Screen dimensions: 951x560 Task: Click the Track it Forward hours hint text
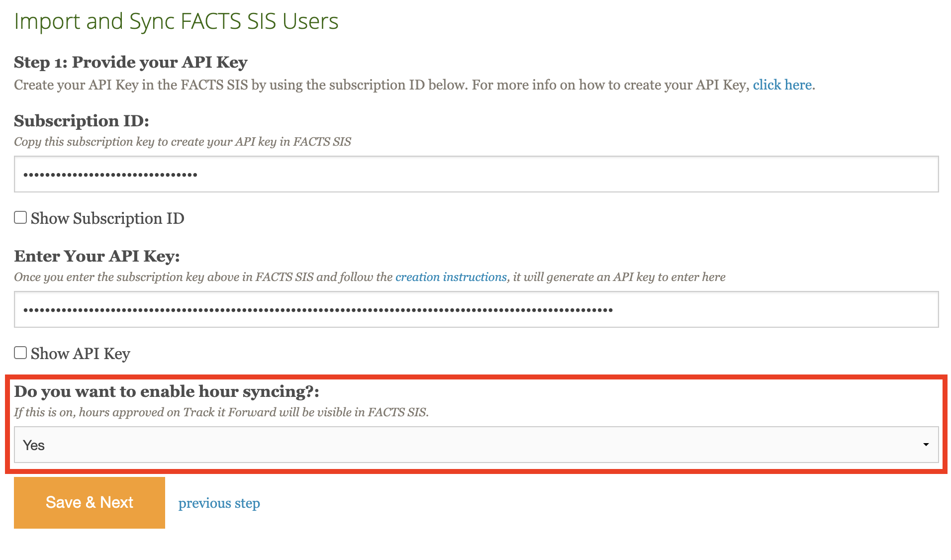tap(221, 412)
